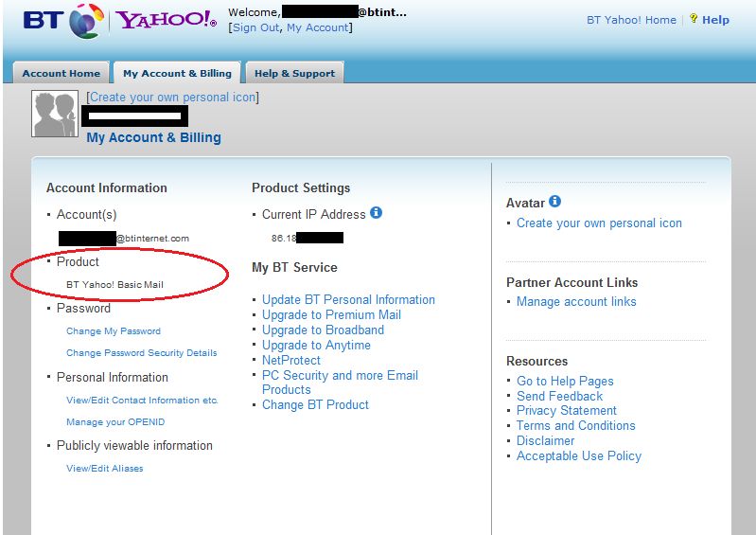This screenshot has height=535, width=756.
Task: Open Manage account links
Action: tap(576, 301)
